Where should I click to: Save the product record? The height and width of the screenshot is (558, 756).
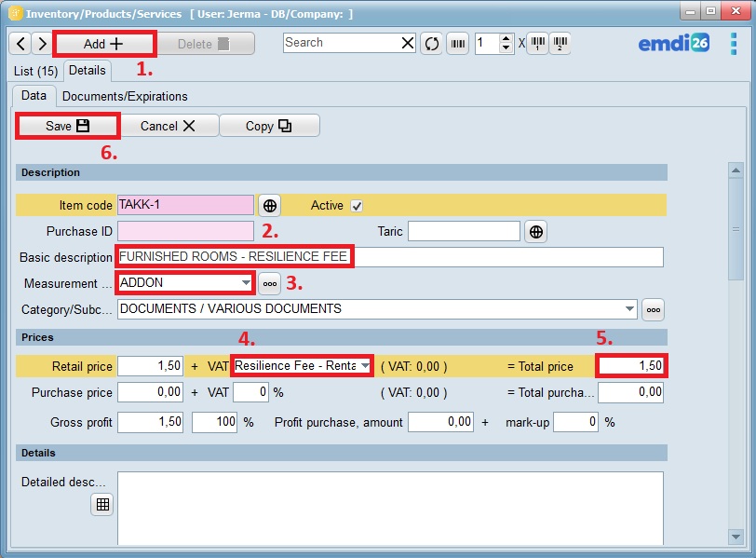click(x=67, y=126)
